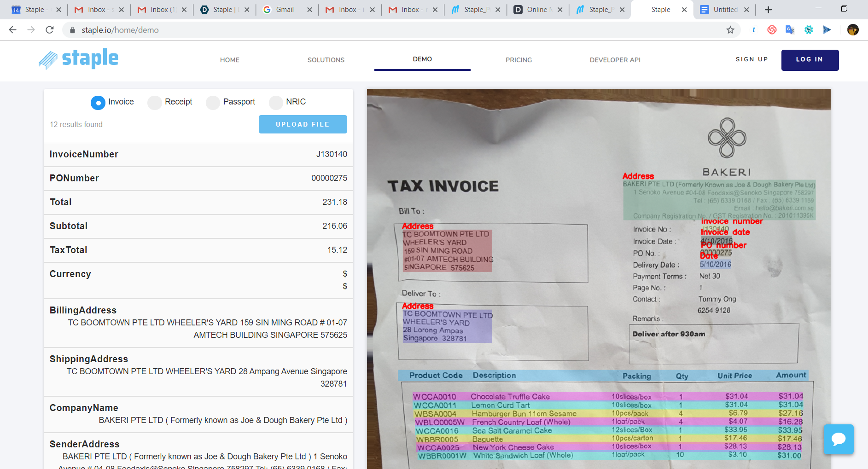Open the PRICING nav item
The width and height of the screenshot is (868, 469).
pos(518,60)
